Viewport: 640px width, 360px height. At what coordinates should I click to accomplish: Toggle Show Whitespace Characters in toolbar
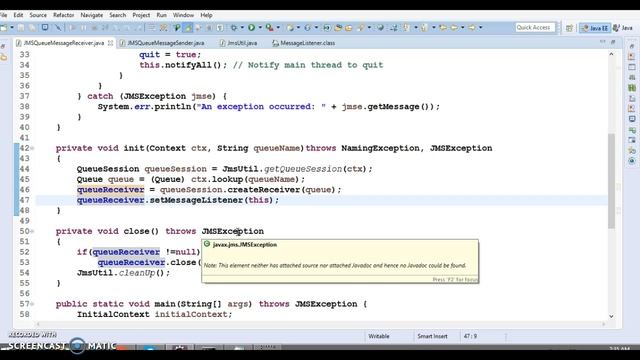tap(220, 27)
